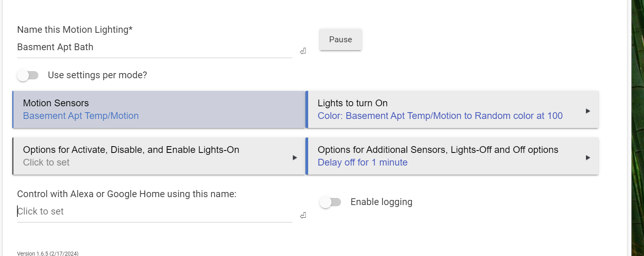Click the Version 1.6.5 text
Image resolution: width=644 pixels, height=256 pixels.
pyautogui.click(x=47, y=253)
